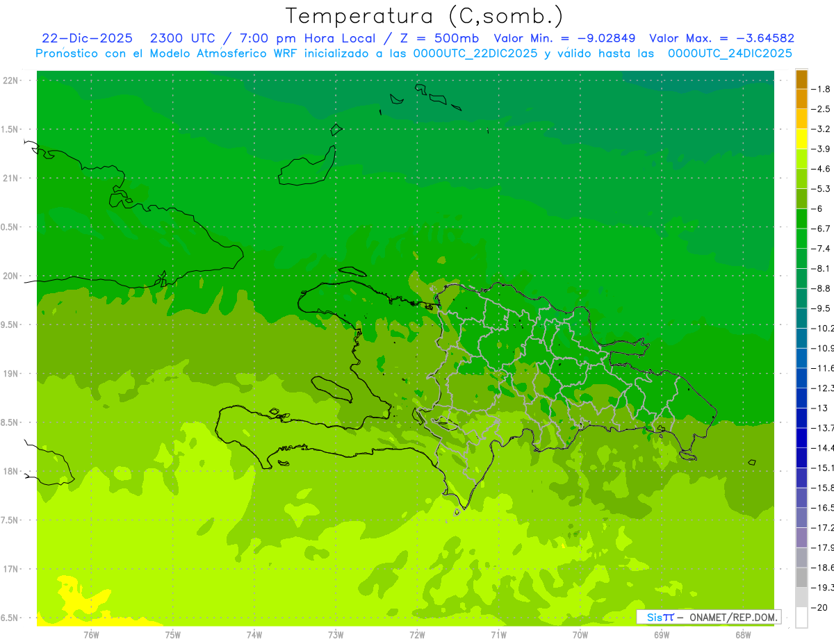The height and width of the screenshot is (644, 834).
Task: Click the '-3.9' colorbar label
Action: point(821,149)
